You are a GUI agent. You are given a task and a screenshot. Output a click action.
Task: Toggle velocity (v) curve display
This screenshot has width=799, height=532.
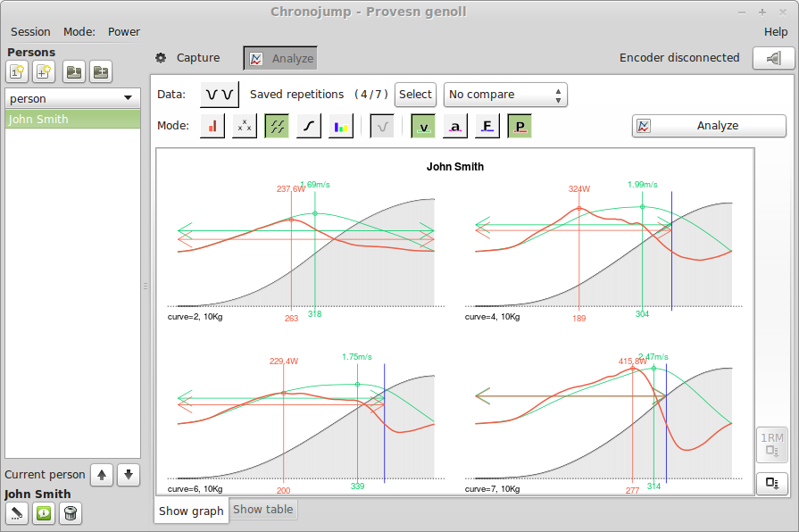pos(423,126)
